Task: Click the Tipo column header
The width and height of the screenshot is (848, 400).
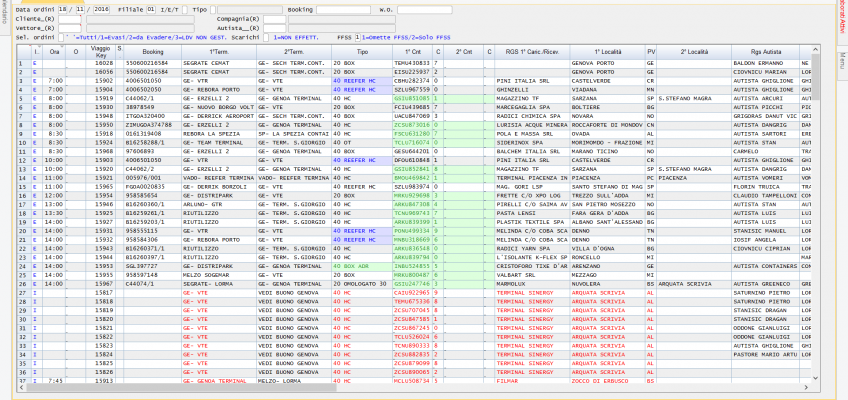Action: point(362,50)
